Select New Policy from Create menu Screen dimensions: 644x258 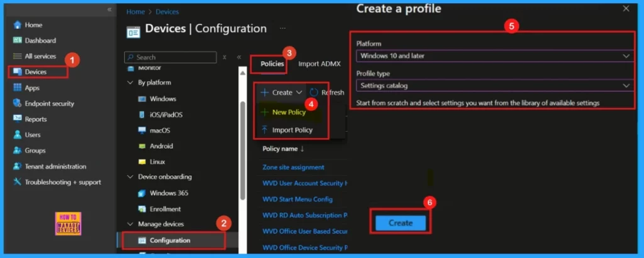coord(289,112)
